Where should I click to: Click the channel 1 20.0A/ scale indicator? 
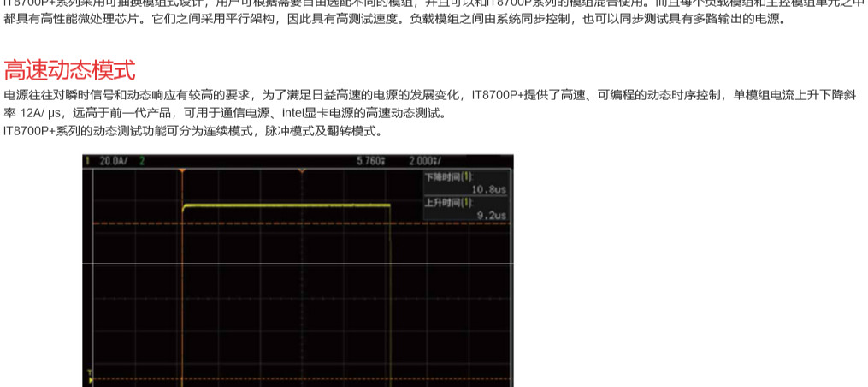point(109,160)
